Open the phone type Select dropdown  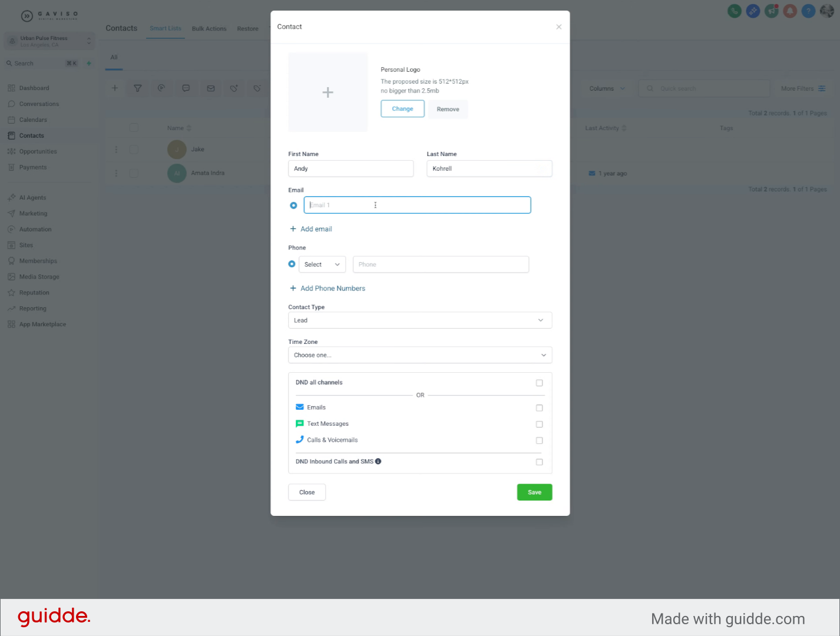pyautogui.click(x=322, y=265)
